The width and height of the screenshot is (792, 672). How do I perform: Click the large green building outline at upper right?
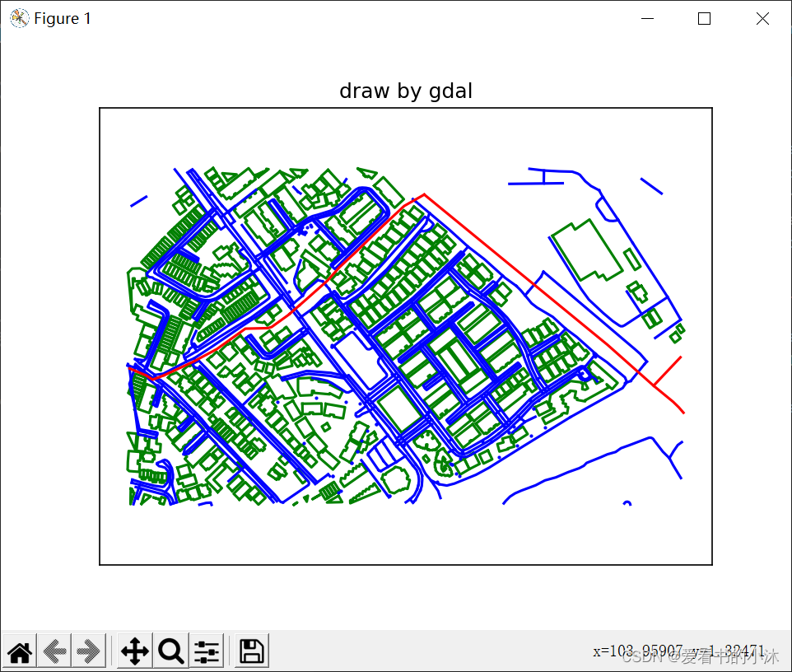[585, 250]
